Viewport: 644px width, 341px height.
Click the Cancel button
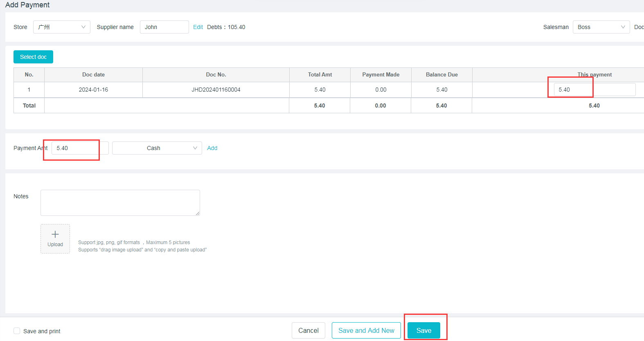(308, 330)
